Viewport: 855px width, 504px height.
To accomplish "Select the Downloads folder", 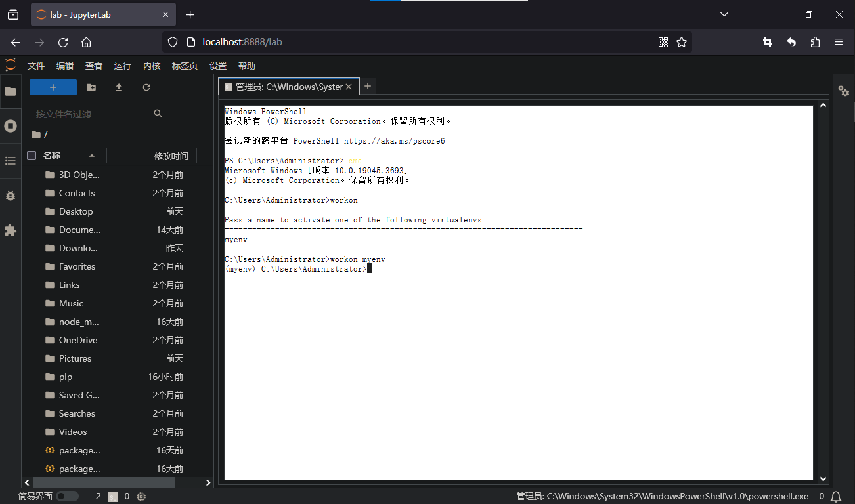I will click(x=118, y=248).
